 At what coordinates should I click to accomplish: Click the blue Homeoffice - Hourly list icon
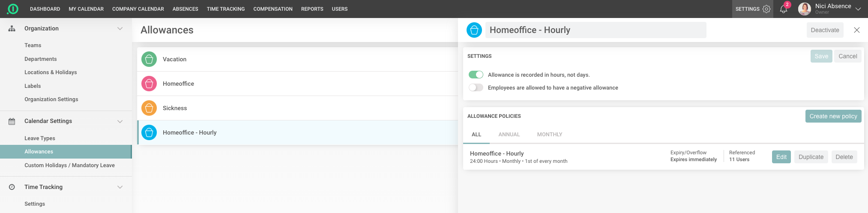coord(149,132)
